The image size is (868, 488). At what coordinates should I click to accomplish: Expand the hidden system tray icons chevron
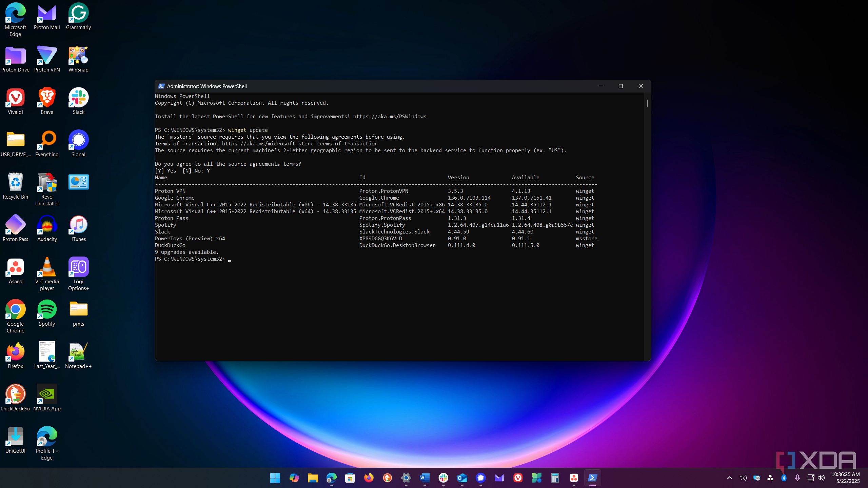point(730,478)
